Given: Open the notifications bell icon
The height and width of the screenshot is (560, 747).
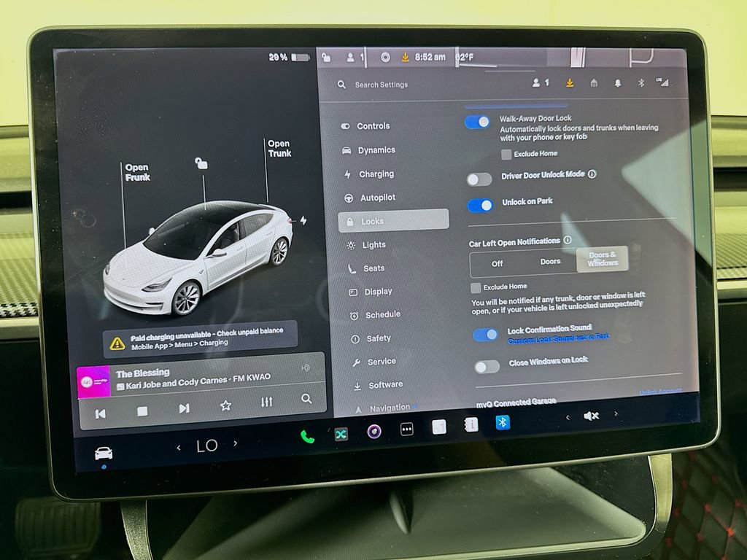Looking at the screenshot, I should [617, 83].
